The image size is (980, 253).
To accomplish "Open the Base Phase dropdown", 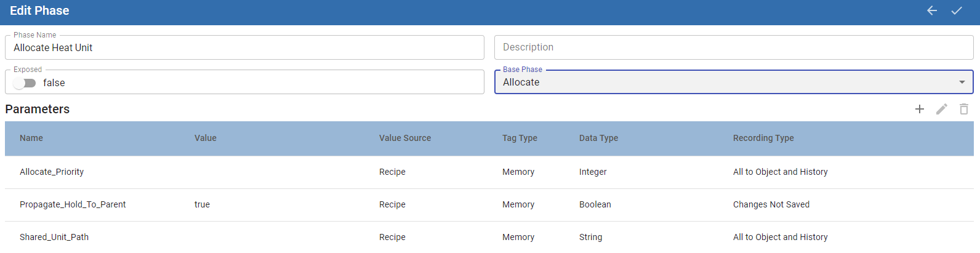I will click(x=726, y=82).
